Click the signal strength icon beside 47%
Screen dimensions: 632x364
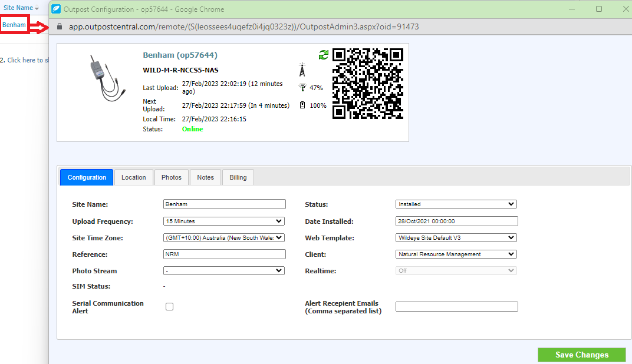(x=302, y=88)
